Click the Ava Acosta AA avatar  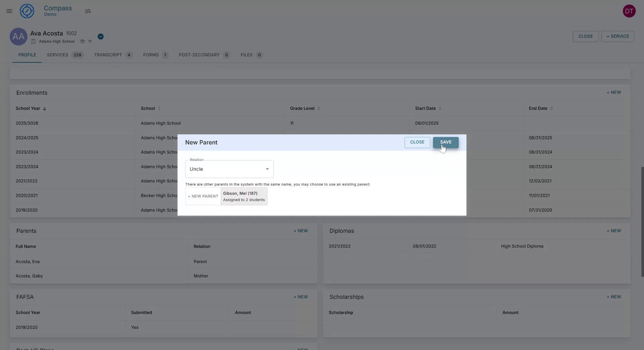[x=18, y=36]
